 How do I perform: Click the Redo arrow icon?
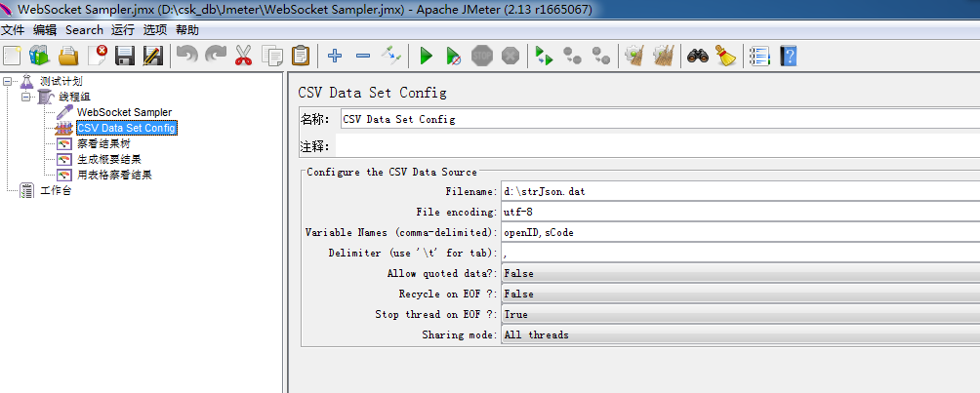pyautogui.click(x=216, y=56)
